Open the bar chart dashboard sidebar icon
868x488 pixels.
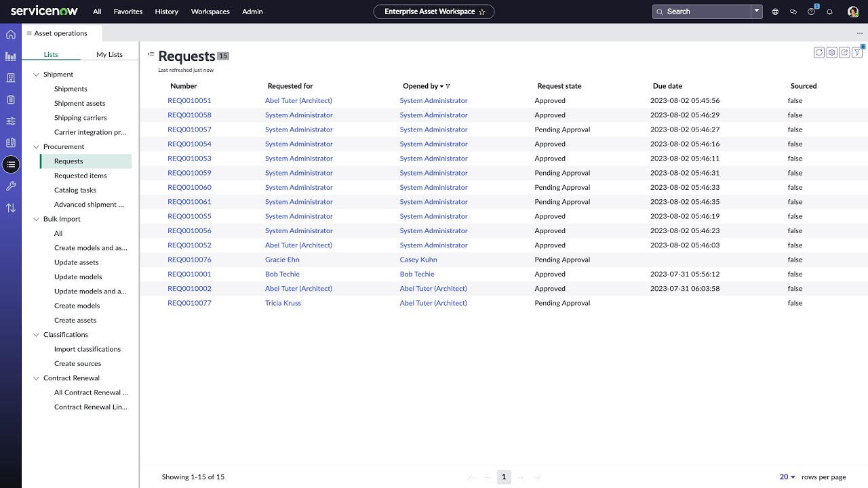pyautogui.click(x=11, y=56)
